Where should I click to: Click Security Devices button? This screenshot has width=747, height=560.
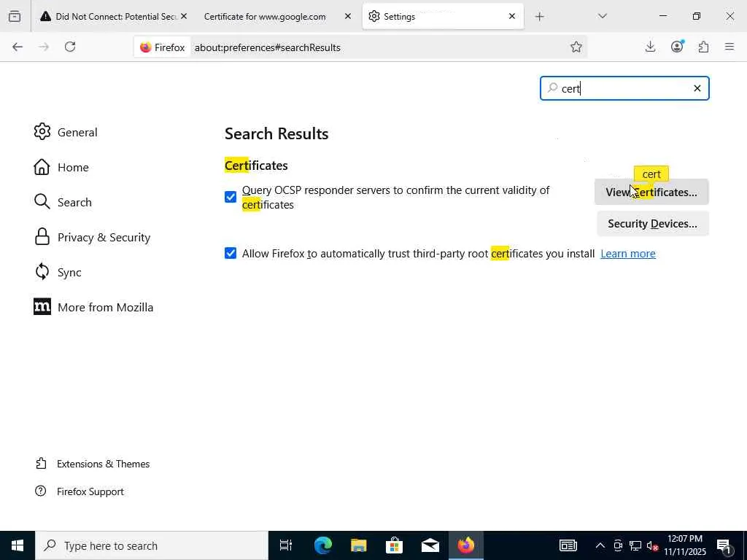pos(653,223)
